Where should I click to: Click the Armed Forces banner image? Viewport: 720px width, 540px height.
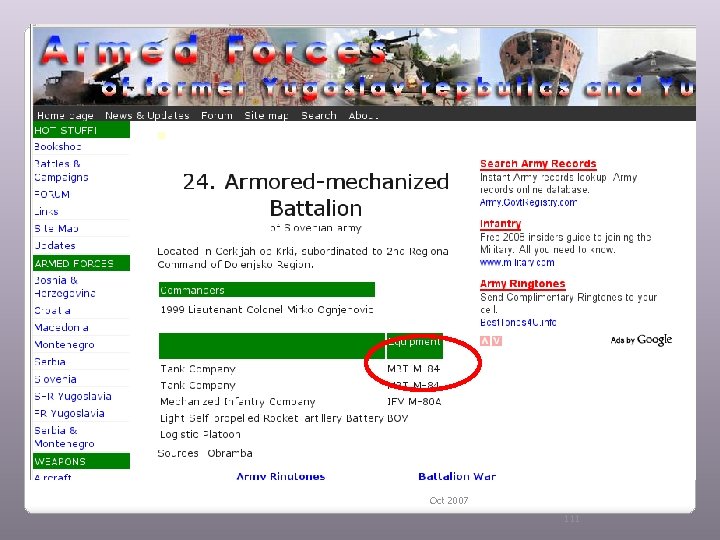coord(364,67)
